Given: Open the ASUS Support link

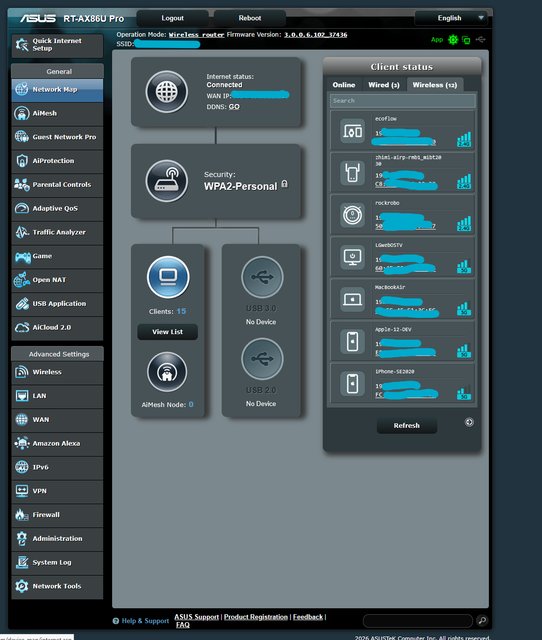Looking at the screenshot, I should pos(196,617).
